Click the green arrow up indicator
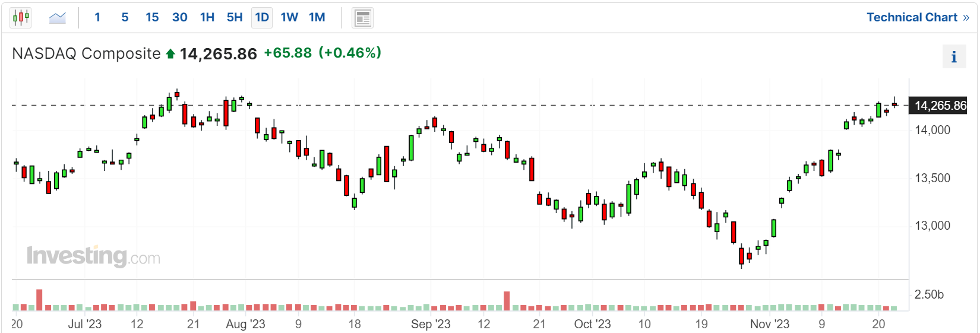 [x=170, y=54]
